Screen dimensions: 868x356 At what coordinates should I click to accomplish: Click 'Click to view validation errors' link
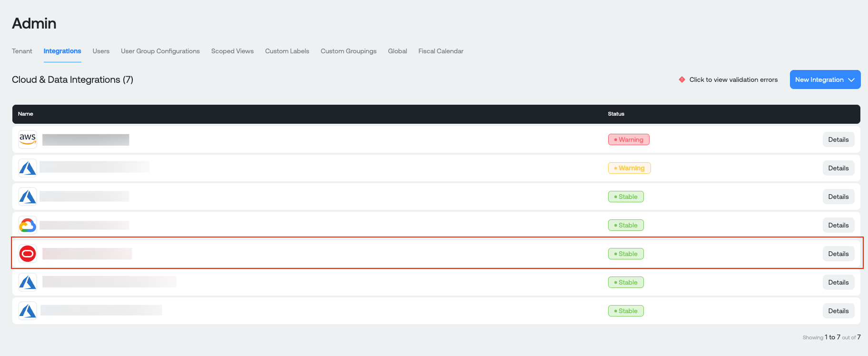[x=733, y=79]
